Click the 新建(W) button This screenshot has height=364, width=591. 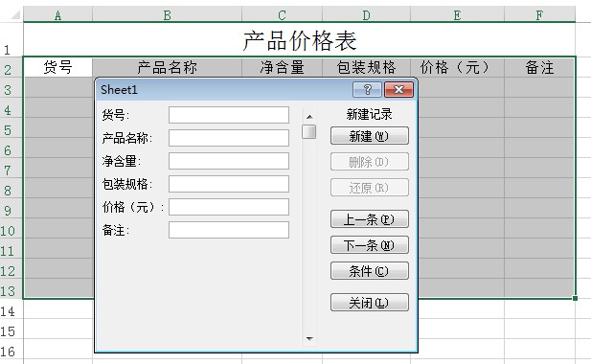coord(370,136)
